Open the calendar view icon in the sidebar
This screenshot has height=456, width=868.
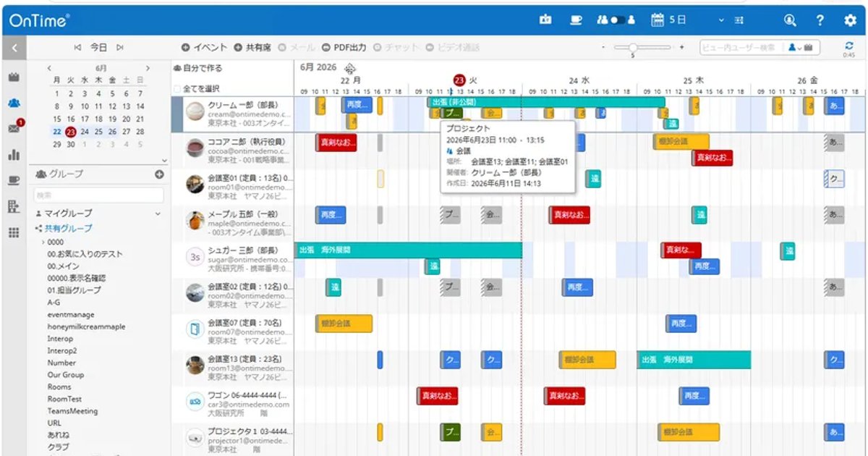(13, 77)
